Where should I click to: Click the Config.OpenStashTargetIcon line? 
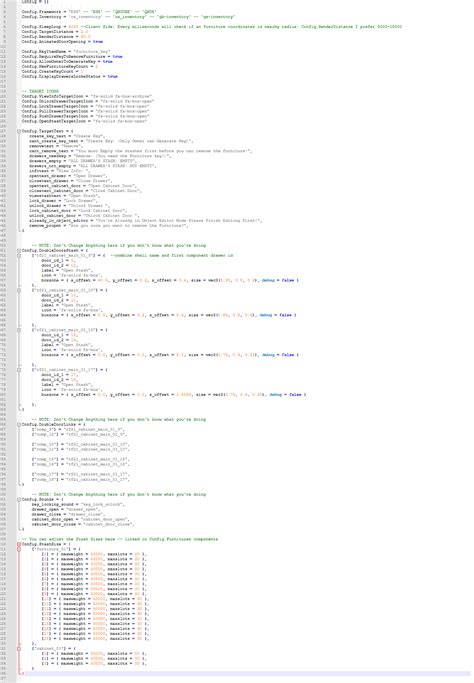tap(84, 121)
